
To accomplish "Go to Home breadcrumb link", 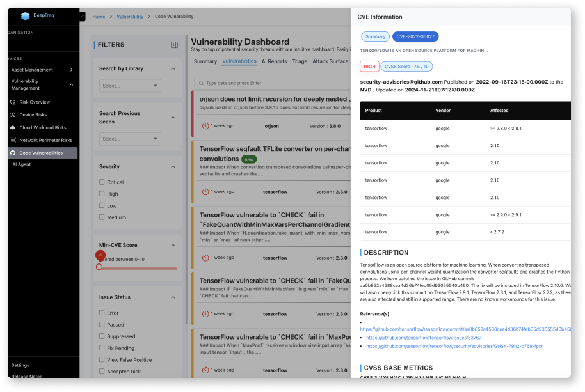I will (99, 17).
